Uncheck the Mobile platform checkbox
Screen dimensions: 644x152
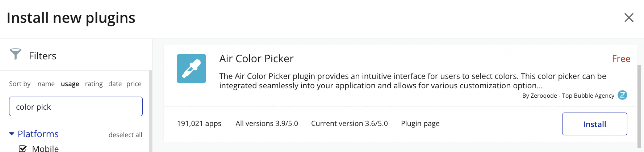(22, 148)
